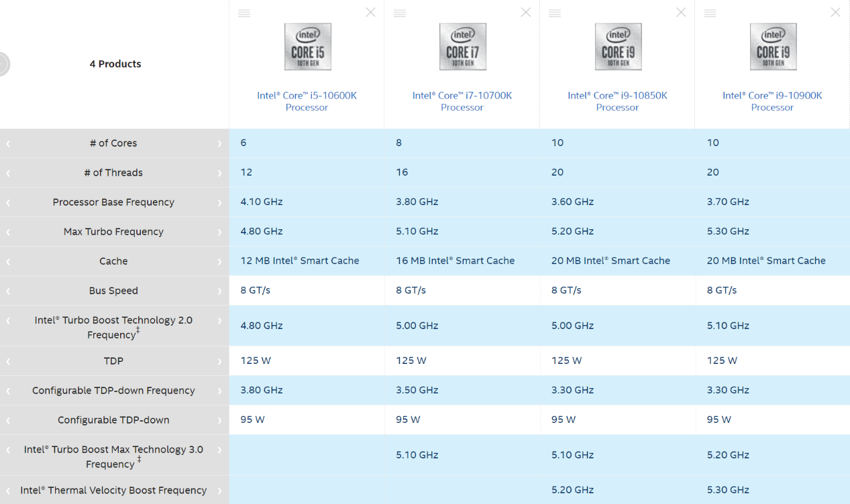Open the Intel Core i5-10600K Processor link
850x504 pixels.
[x=307, y=101]
